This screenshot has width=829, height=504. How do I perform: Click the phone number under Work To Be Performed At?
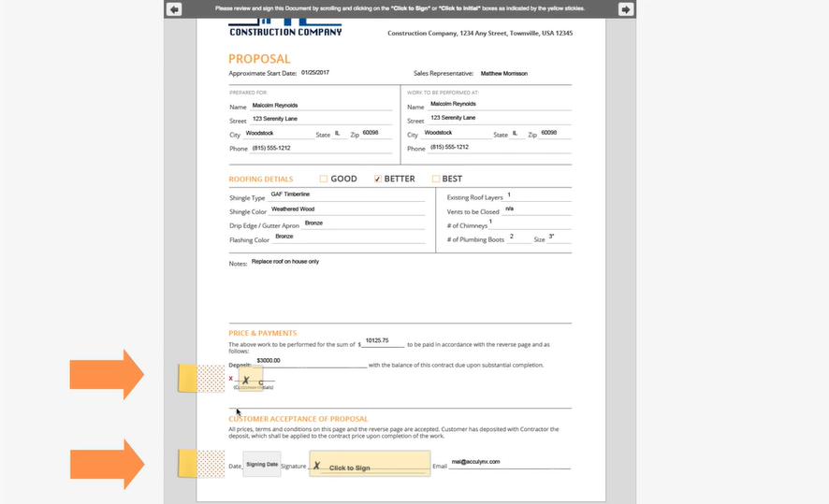pos(449,147)
